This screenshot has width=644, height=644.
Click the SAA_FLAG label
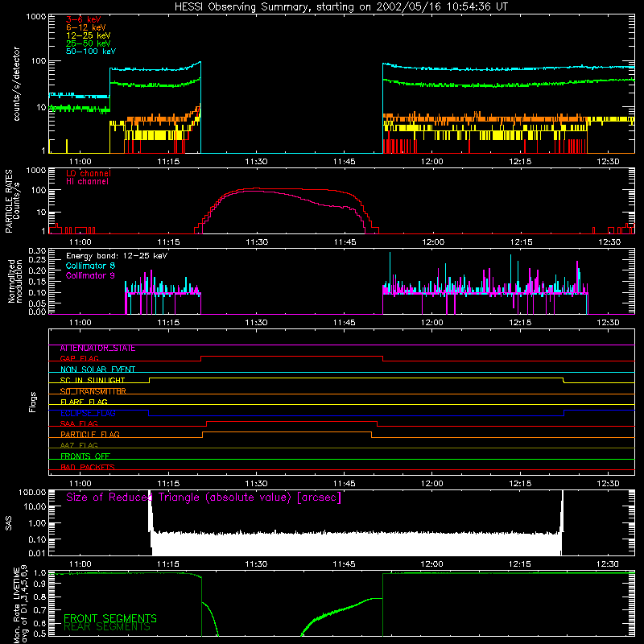tap(79, 424)
